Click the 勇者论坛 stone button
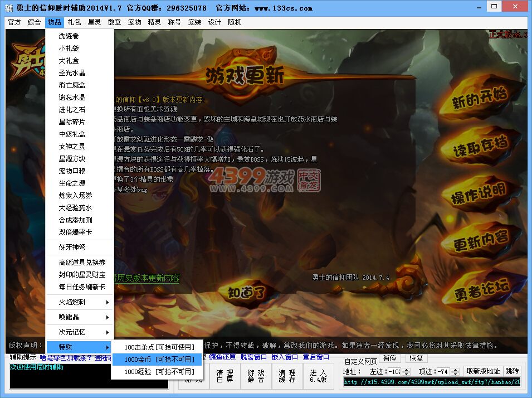 tap(482, 289)
